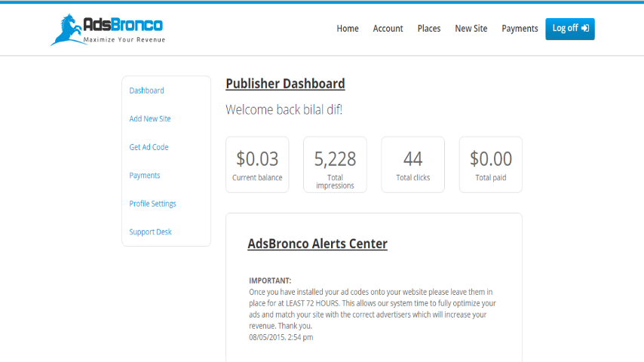Select the $0.00 Total paid card
The height and width of the screenshot is (362, 644).
pyautogui.click(x=490, y=164)
